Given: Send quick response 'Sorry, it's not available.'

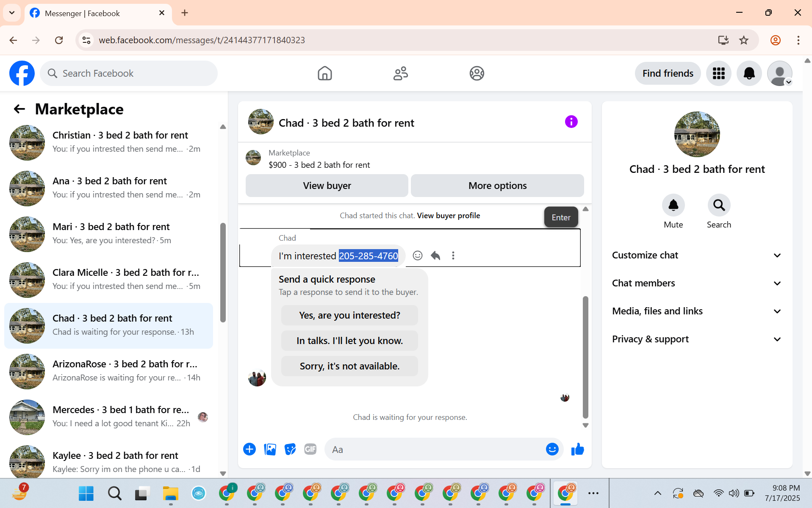Looking at the screenshot, I should coord(349,366).
